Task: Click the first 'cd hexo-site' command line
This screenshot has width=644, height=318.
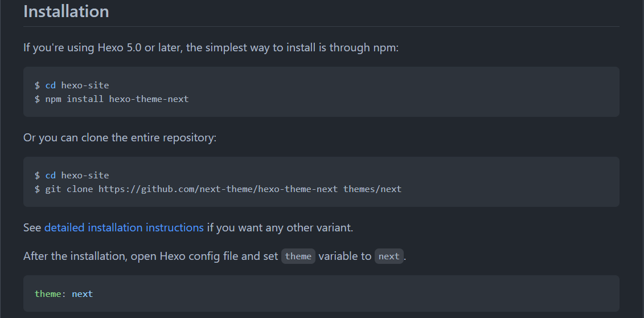Action: (72, 85)
